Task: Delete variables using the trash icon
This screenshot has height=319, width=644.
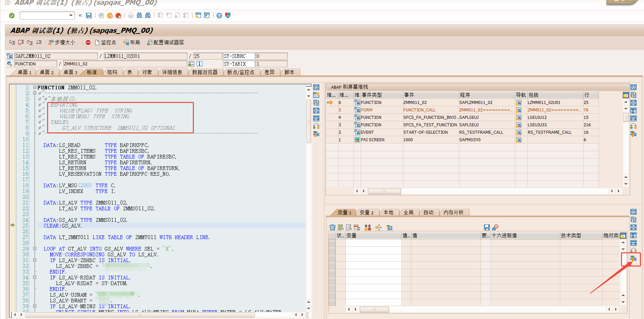Action: pos(332,227)
